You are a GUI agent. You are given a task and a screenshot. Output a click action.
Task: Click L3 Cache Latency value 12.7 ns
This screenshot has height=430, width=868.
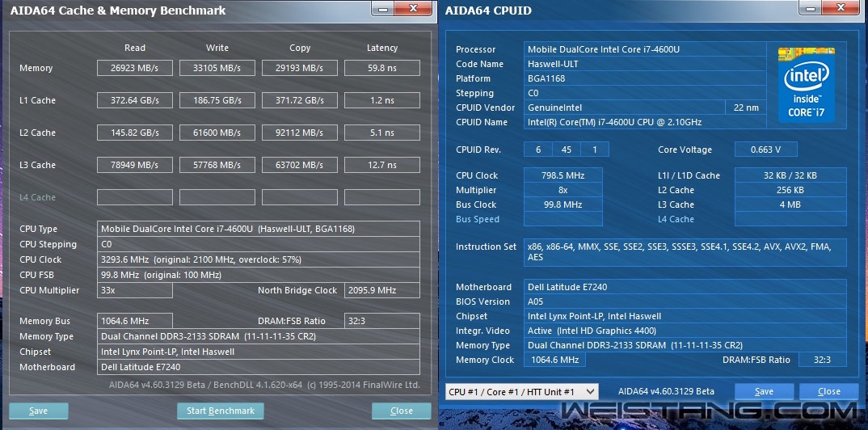(x=382, y=165)
